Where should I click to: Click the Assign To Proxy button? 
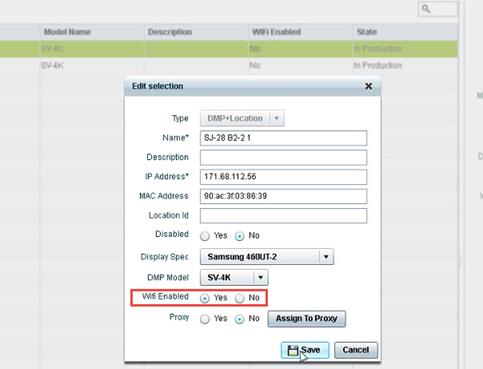tap(307, 319)
